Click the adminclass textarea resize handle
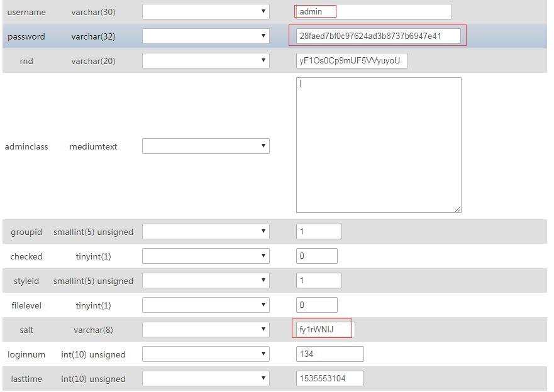Screen dimensions: 554x392 (458, 209)
